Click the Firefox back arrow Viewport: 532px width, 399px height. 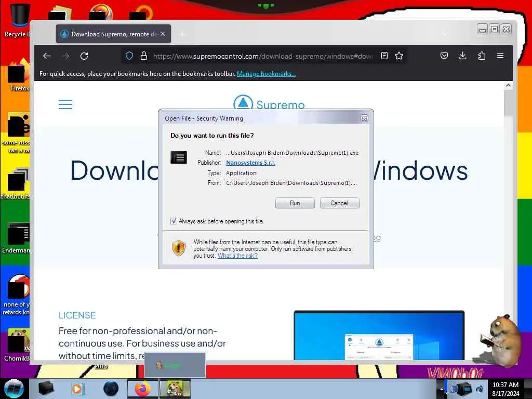[47, 56]
